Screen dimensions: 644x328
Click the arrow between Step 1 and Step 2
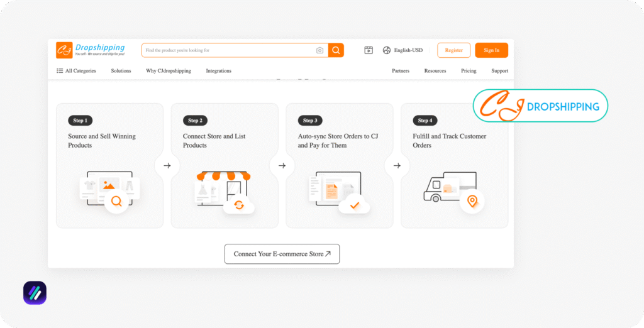click(167, 166)
